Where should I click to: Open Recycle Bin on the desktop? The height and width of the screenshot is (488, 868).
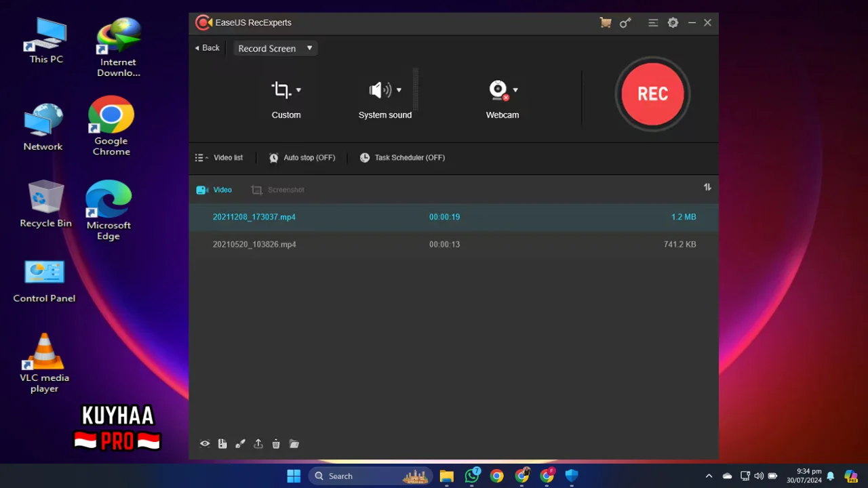click(x=46, y=203)
